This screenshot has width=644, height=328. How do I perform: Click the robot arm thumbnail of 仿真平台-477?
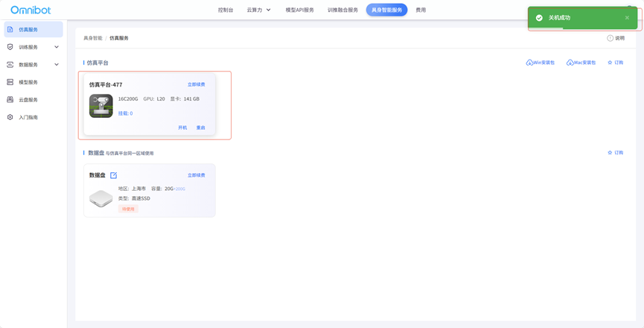(101, 106)
